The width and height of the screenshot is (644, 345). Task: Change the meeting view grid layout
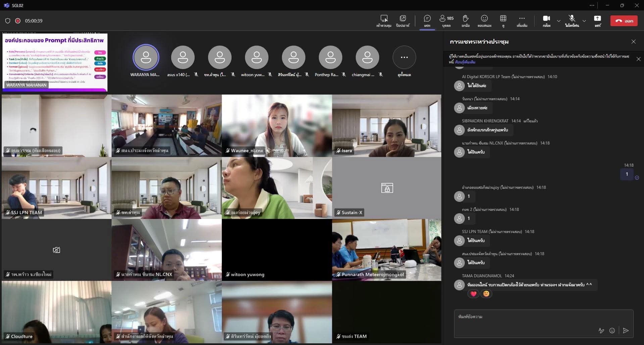click(503, 20)
